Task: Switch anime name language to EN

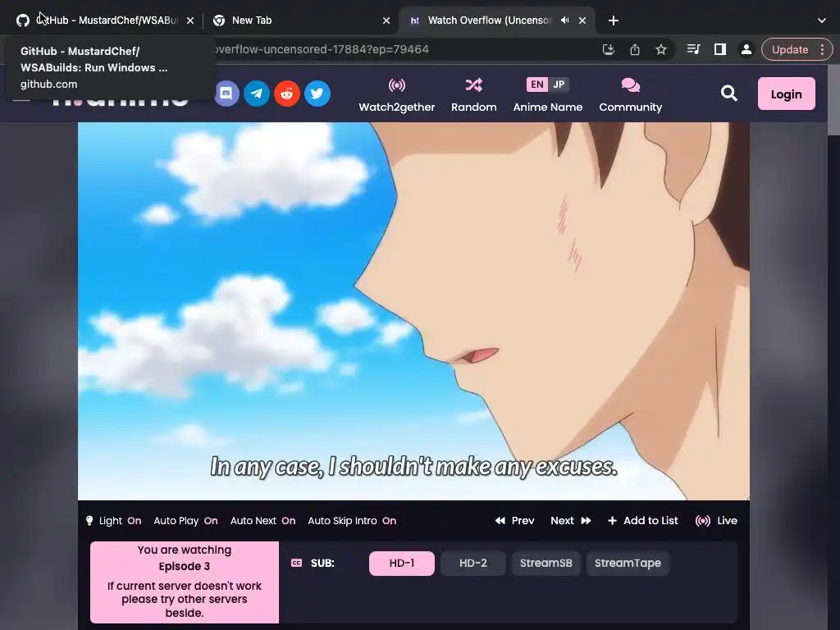Action: (536, 84)
